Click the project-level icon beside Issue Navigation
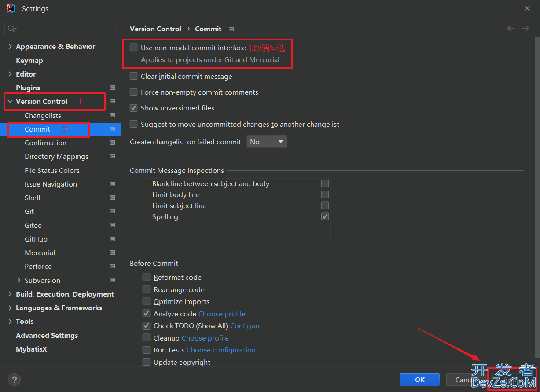Image resolution: width=540 pixels, height=392 pixels. click(x=112, y=184)
